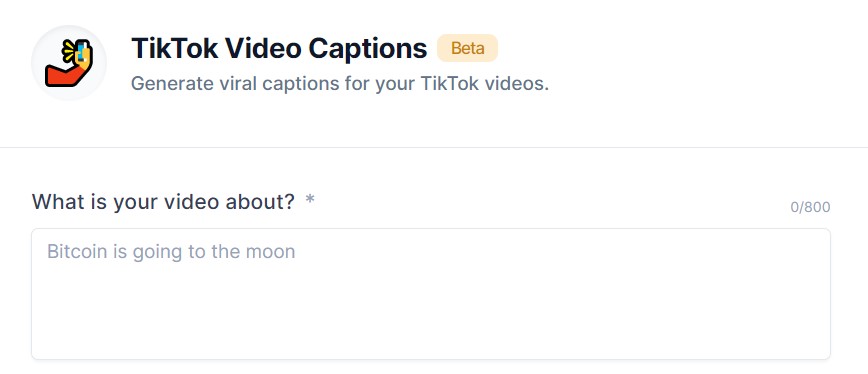
Task: Select the Beta badge next to the title
Action: (467, 48)
